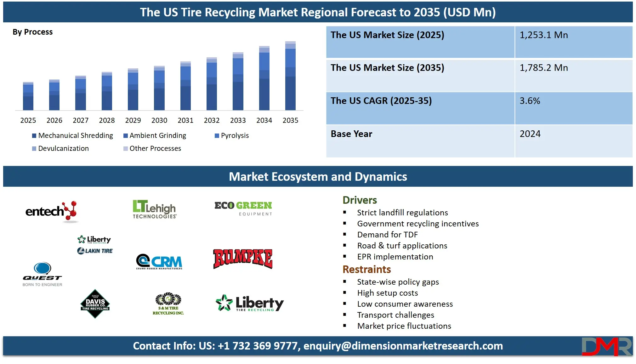The image size is (636, 364).
Task: Click the 2026 x-axis year label
Action: (x=54, y=120)
